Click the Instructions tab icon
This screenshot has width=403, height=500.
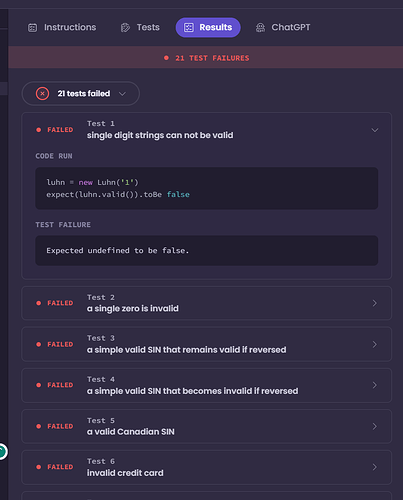pos(32,28)
